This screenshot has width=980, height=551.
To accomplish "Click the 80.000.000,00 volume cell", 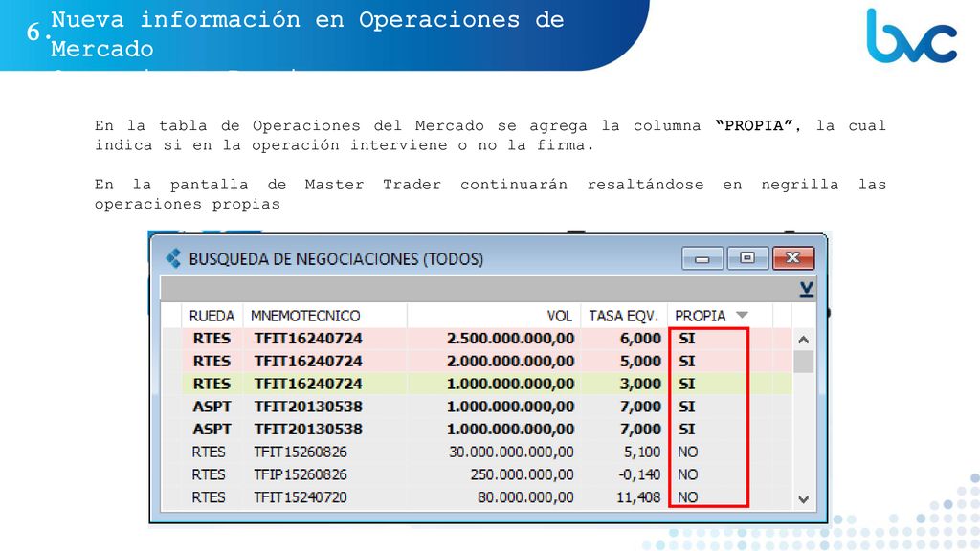I will (x=525, y=497).
